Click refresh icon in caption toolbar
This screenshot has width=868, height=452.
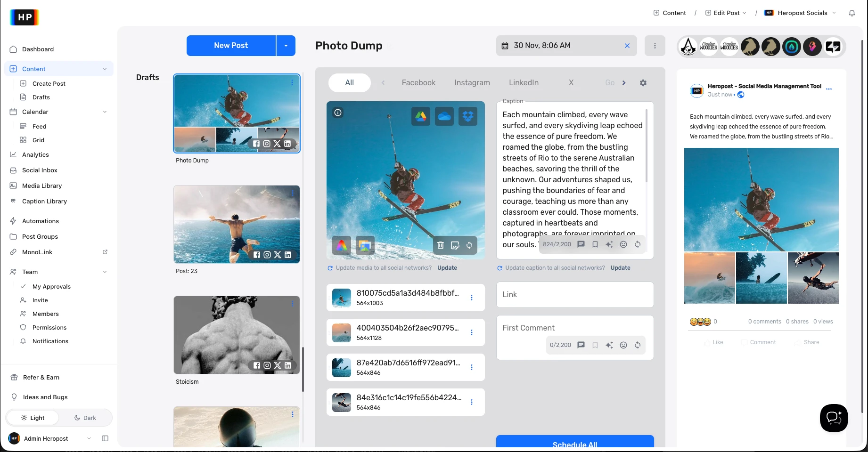pos(638,244)
